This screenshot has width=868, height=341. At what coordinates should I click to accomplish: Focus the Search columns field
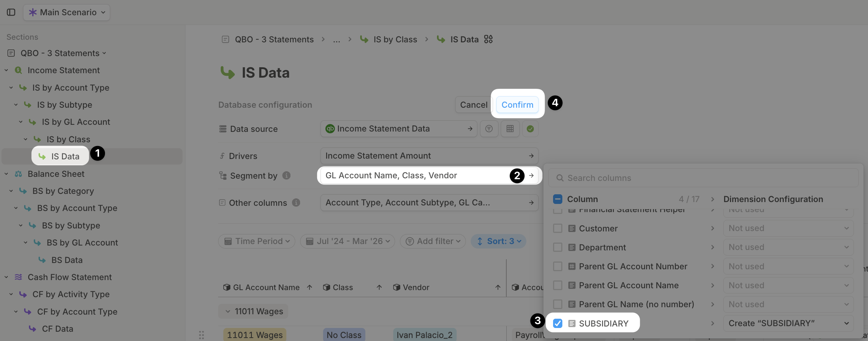[x=703, y=178]
